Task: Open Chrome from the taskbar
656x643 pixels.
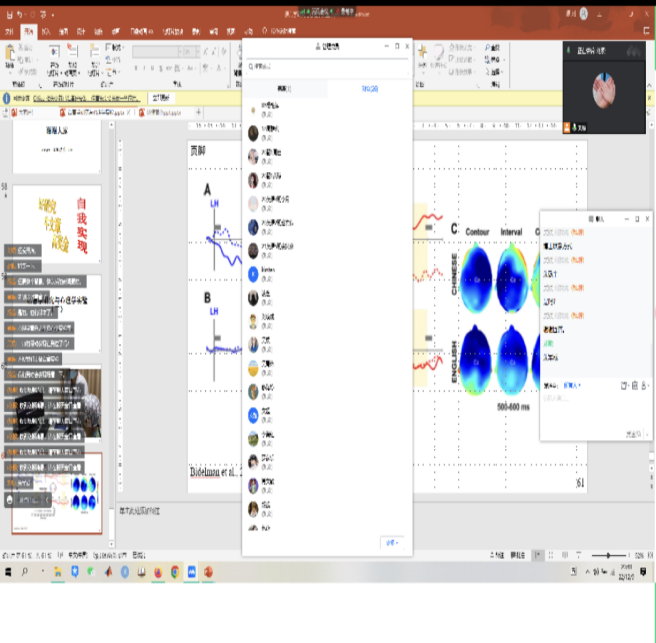Action: (175, 572)
